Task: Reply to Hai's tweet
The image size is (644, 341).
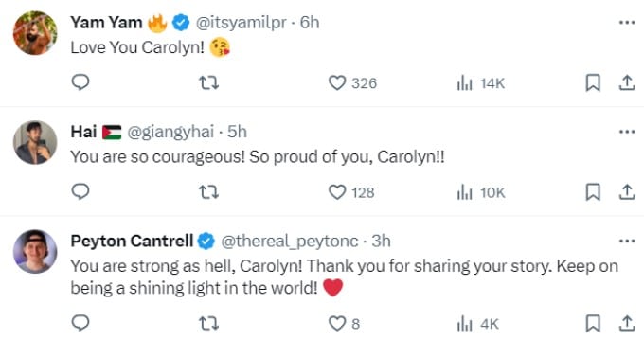Action: (80, 192)
